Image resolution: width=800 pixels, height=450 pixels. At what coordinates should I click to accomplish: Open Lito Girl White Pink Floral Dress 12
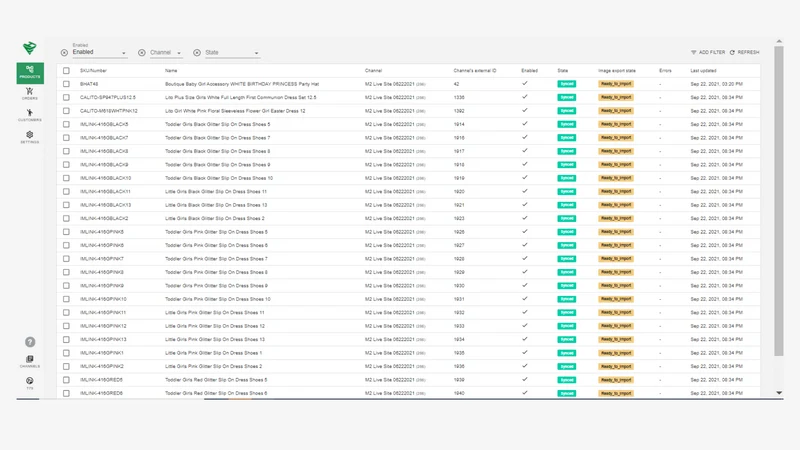click(x=235, y=111)
